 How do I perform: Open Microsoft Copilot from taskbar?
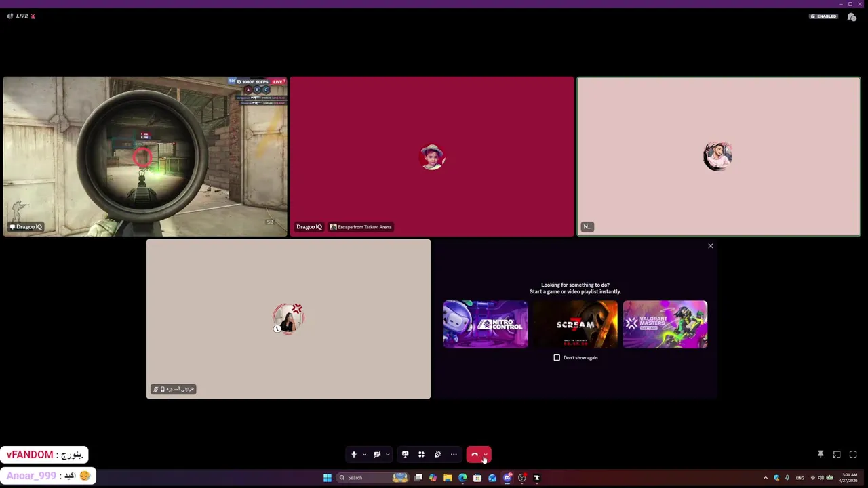coord(433,478)
